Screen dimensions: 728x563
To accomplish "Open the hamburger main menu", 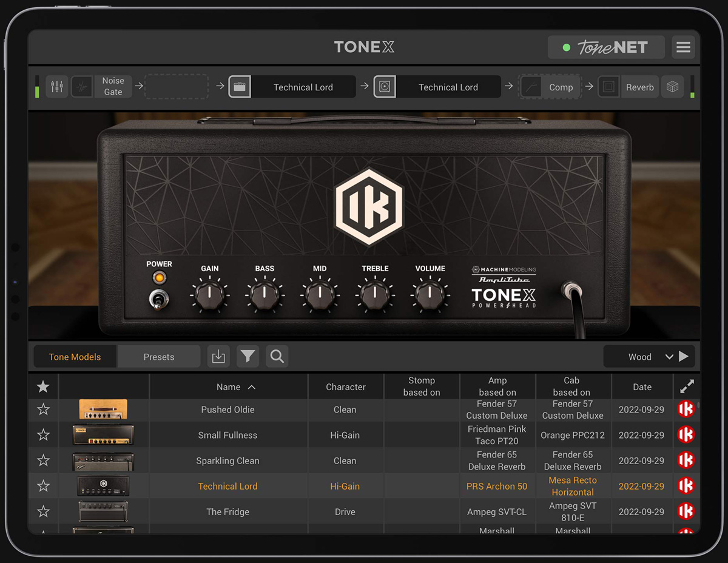I will coord(683,47).
